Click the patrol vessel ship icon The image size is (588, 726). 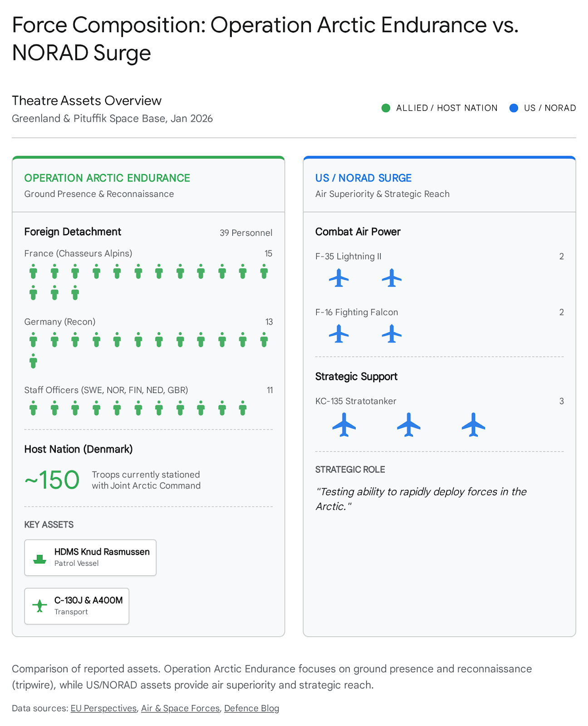pos(40,559)
